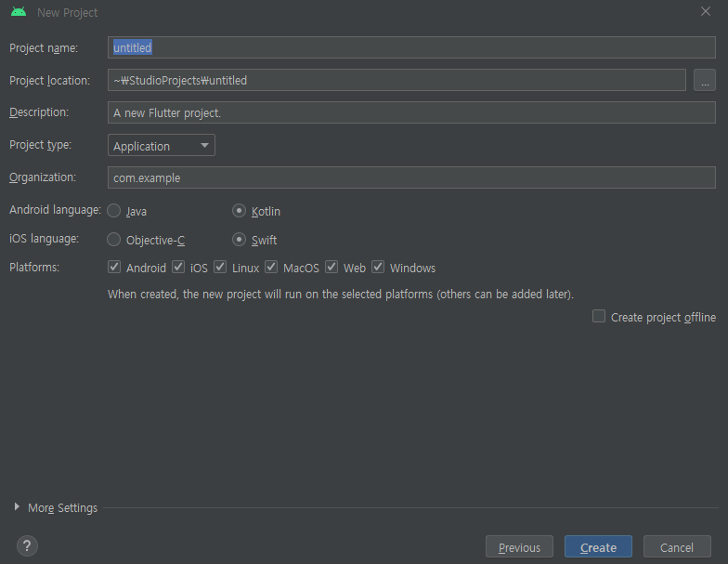Screen dimensions: 728x564
Task: Close the New Project dialog
Action: click(x=706, y=11)
